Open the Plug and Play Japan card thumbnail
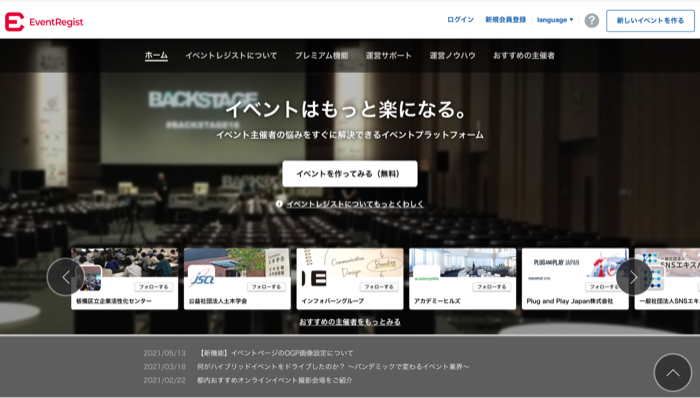Screen dimensions: 700x398 [x=575, y=263]
